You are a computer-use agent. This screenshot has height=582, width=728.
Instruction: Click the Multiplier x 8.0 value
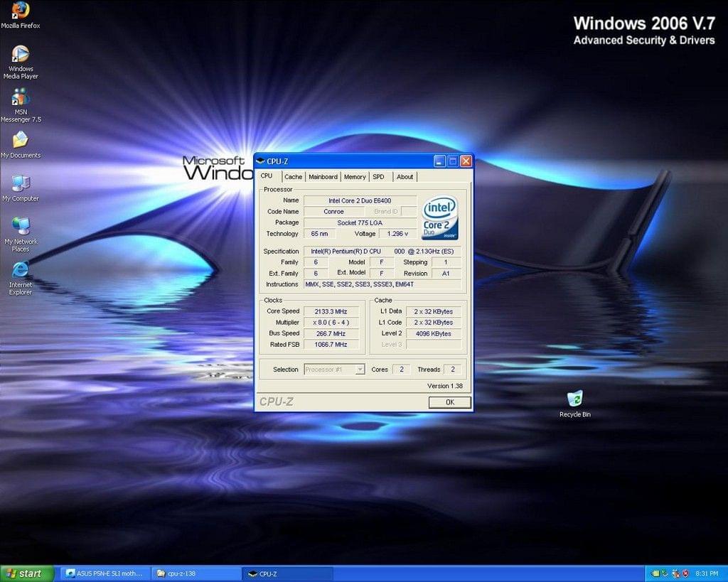pos(331,323)
